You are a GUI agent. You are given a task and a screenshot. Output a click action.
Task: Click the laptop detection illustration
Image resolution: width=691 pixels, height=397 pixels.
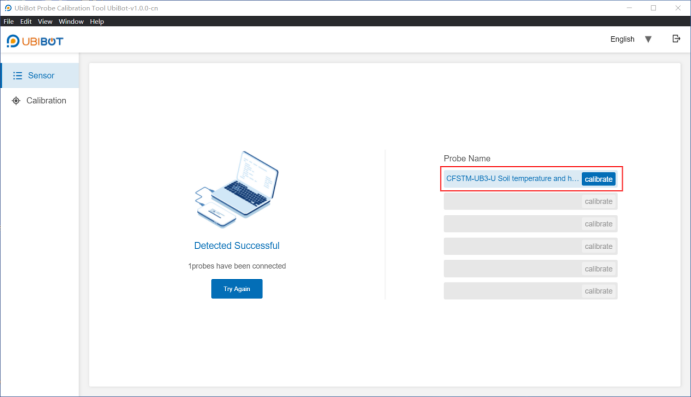point(237,189)
